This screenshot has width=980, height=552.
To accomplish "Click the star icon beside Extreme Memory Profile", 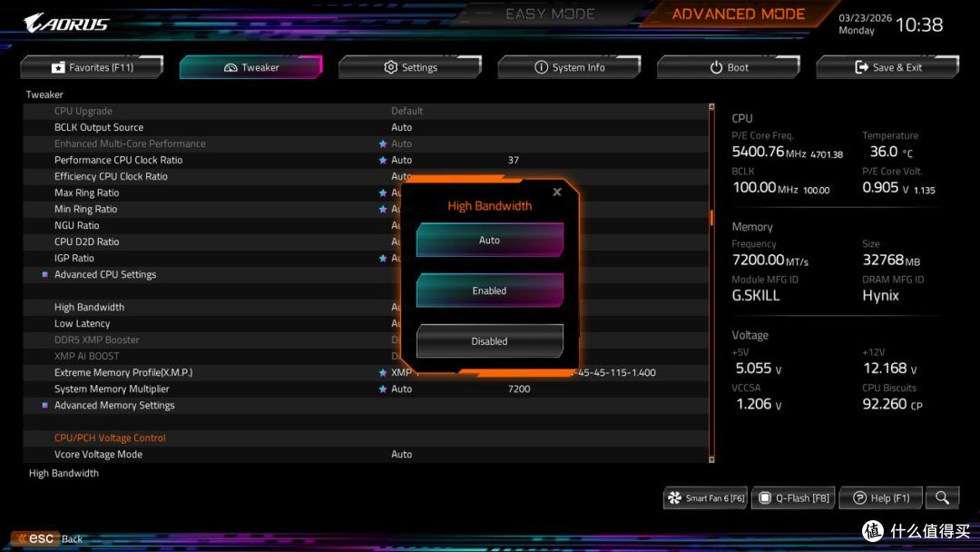I will point(383,372).
